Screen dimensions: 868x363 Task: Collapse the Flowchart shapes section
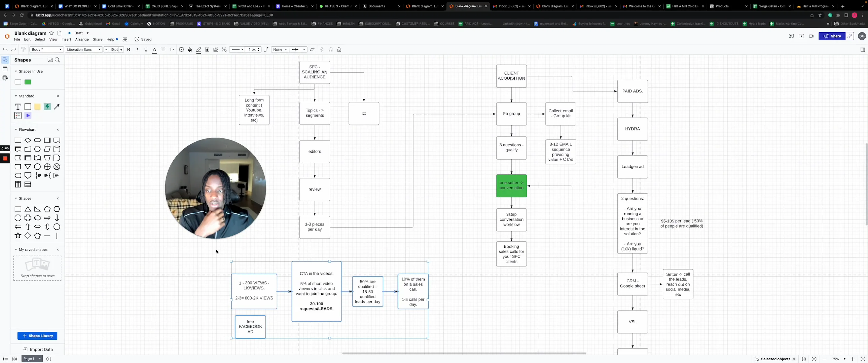pyautogui.click(x=16, y=130)
